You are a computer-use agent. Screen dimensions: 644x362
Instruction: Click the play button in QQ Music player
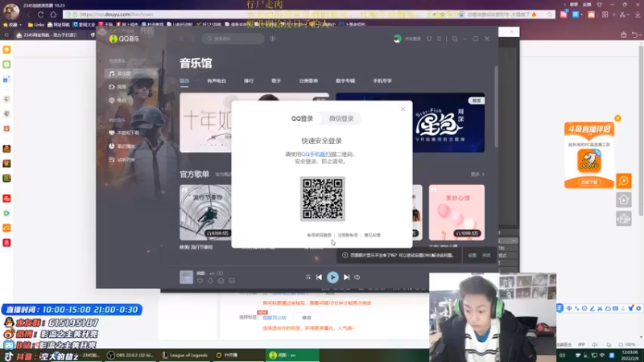click(x=332, y=278)
